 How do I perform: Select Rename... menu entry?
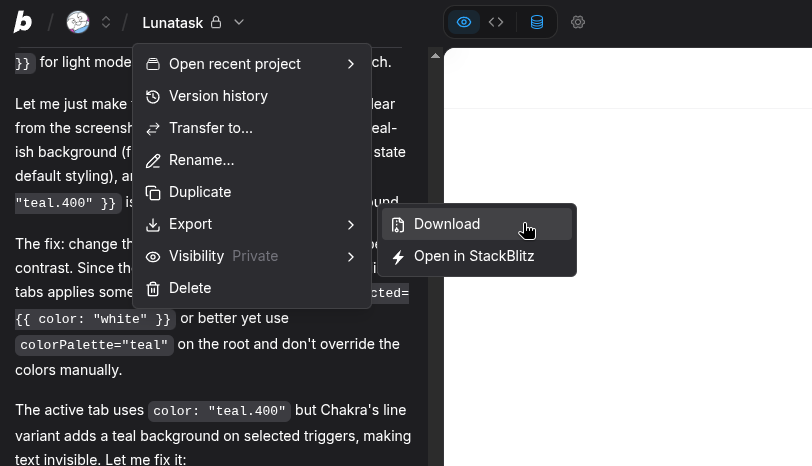252,160
